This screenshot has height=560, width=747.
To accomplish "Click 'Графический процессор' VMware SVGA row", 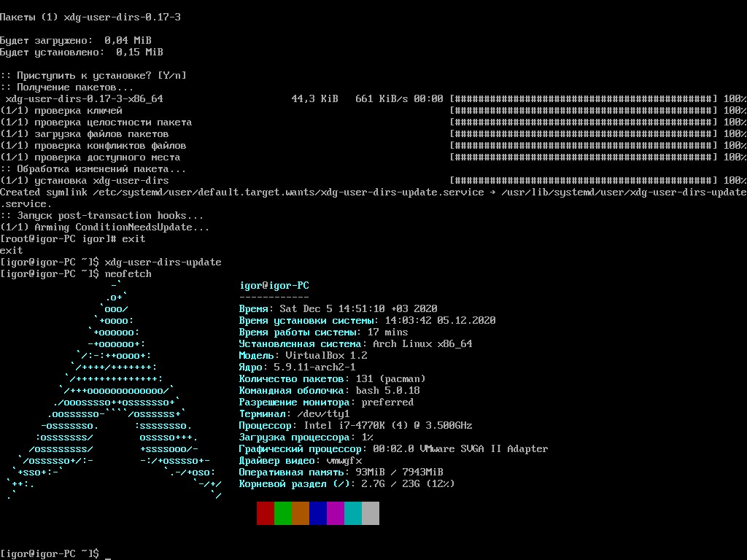I will click(393, 448).
